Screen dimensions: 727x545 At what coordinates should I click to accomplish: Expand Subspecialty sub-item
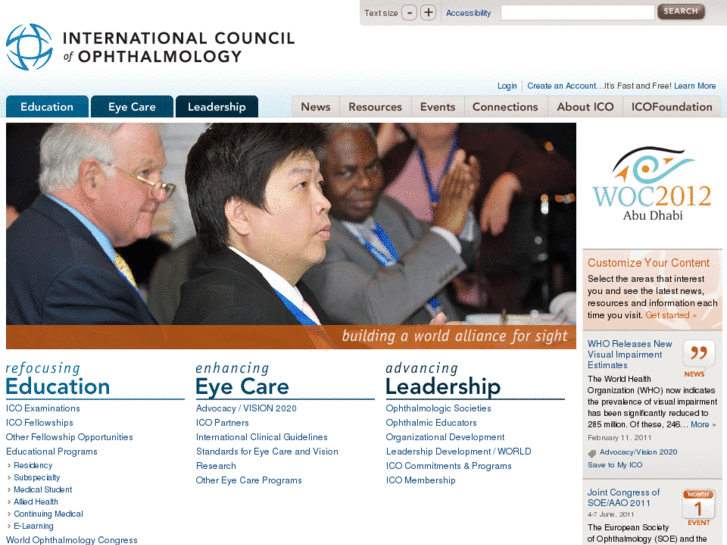point(37,477)
